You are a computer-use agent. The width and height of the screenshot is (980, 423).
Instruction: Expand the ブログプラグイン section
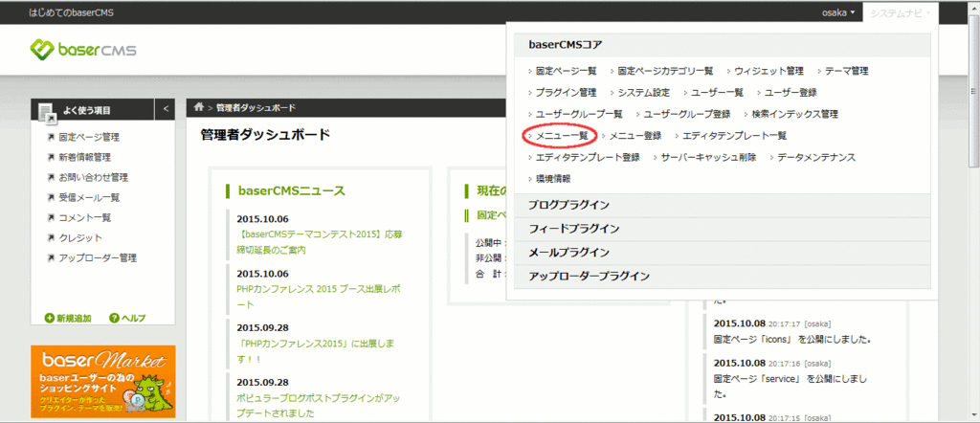[x=722, y=205]
